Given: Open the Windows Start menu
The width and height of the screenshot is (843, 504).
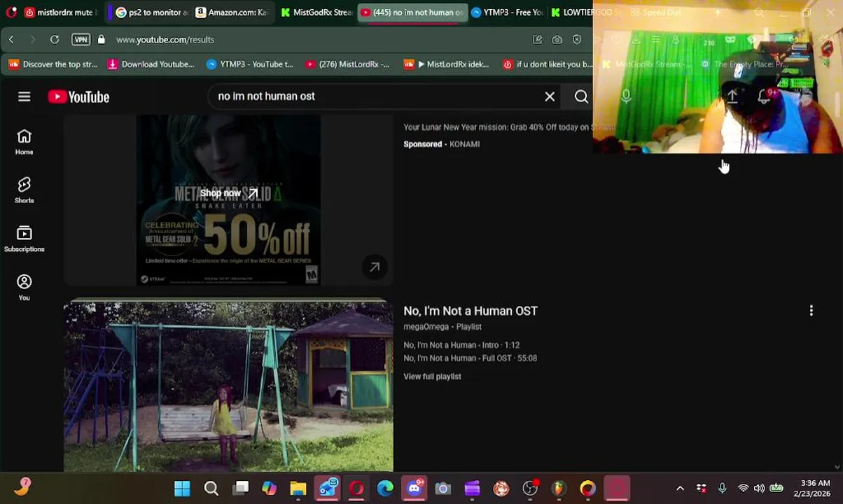Looking at the screenshot, I should point(182,489).
